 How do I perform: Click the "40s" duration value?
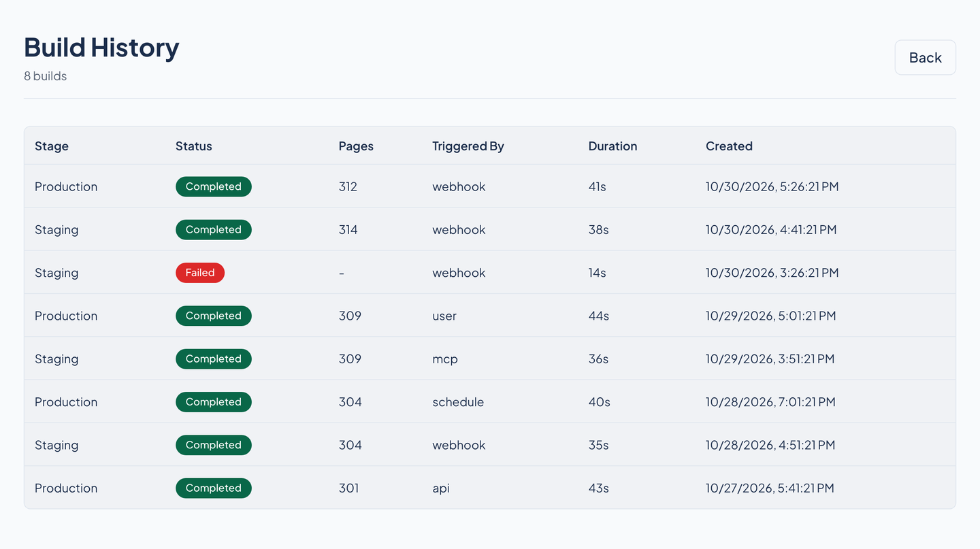pyautogui.click(x=600, y=402)
